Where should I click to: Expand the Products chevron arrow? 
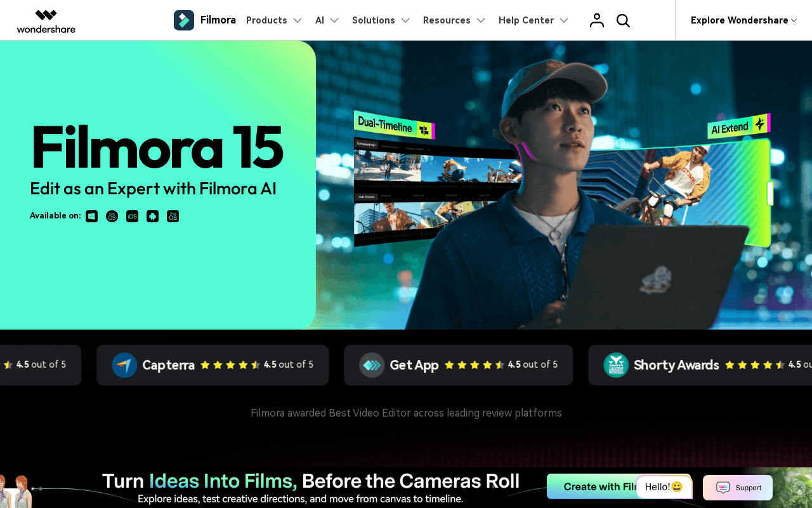point(298,20)
